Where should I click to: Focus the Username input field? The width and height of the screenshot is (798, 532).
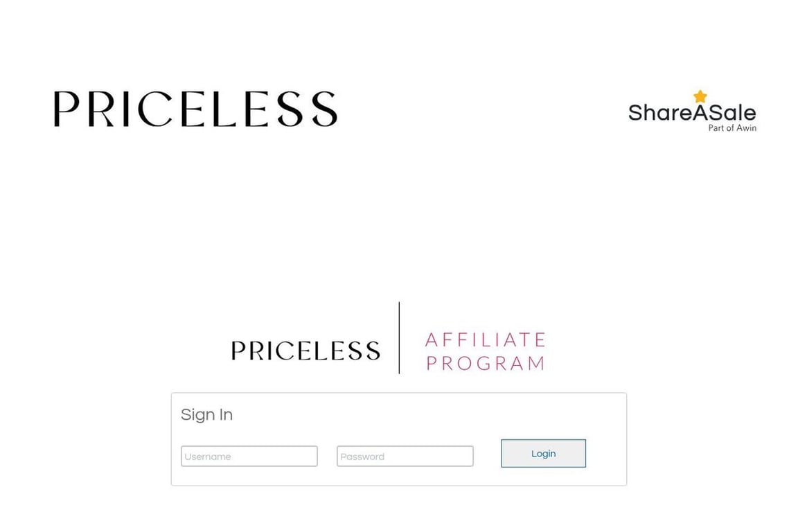pyautogui.click(x=249, y=456)
